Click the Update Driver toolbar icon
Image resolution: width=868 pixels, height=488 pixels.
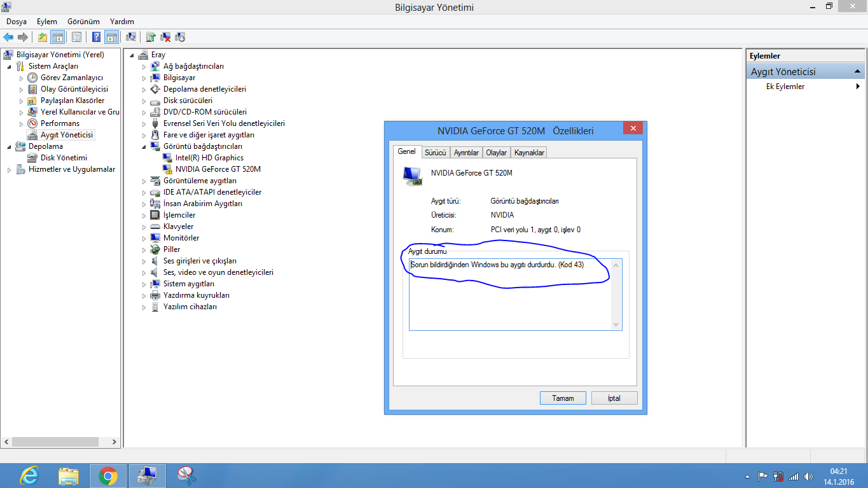point(151,37)
